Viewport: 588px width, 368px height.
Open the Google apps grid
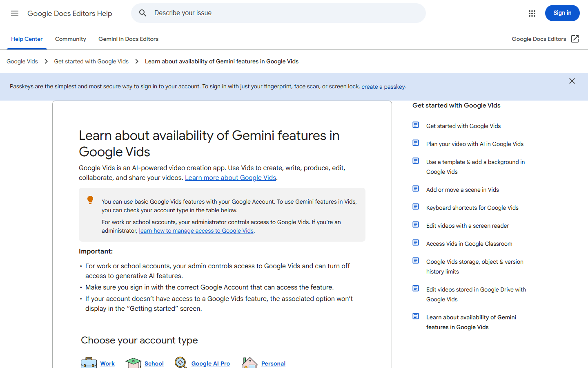pyautogui.click(x=532, y=13)
